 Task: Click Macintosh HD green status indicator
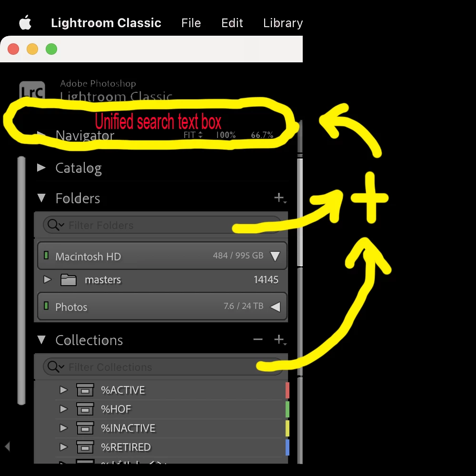(x=46, y=255)
